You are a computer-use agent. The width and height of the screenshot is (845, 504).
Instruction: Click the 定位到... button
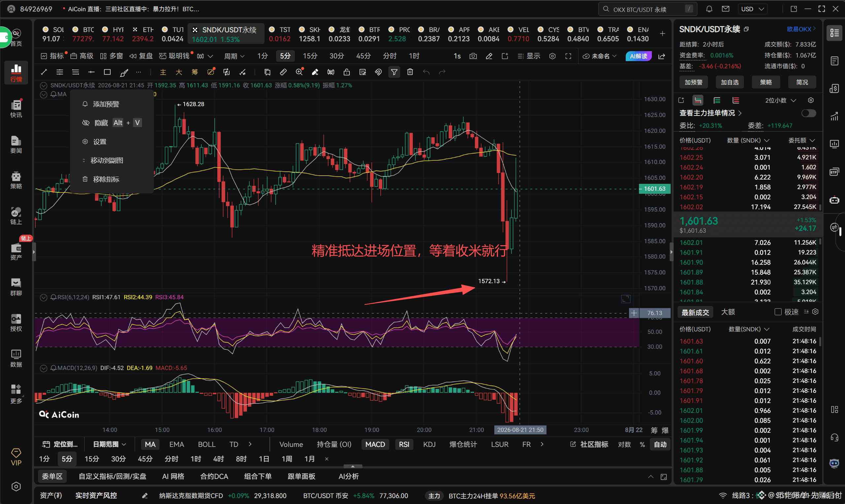[x=60, y=444]
